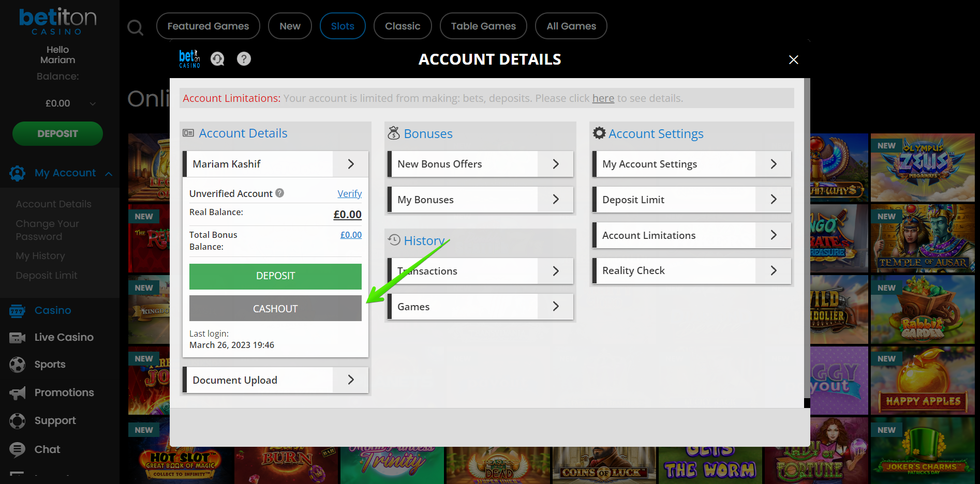Click the Sports ball icon
The image size is (980, 484).
pos(17,365)
